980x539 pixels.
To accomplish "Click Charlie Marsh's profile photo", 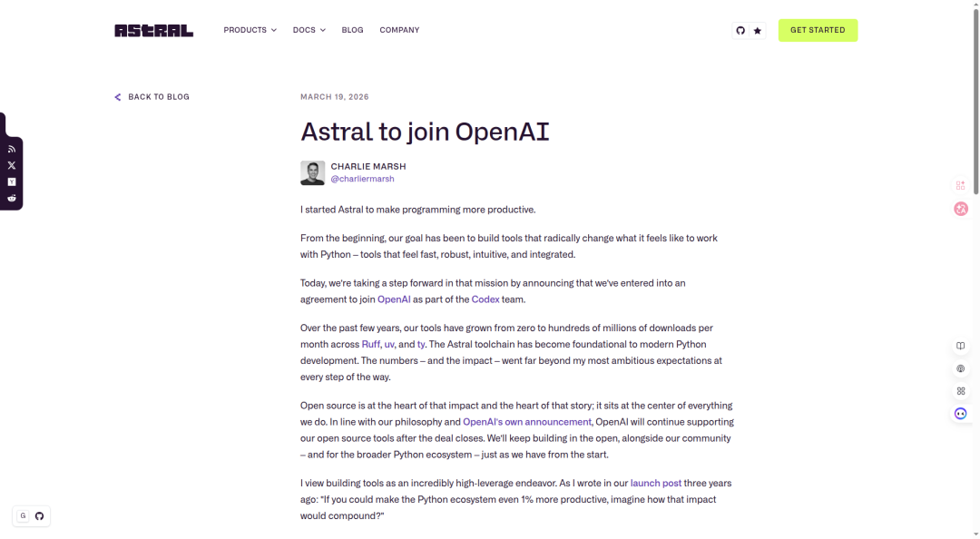I will tap(312, 172).
